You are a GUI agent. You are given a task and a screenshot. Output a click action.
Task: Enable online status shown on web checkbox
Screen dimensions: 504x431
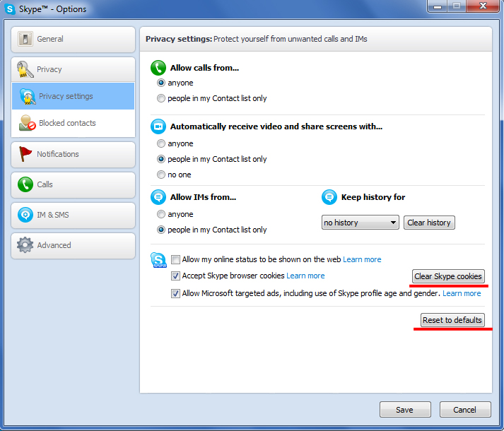pyautogui.click(x=176, y=259)
